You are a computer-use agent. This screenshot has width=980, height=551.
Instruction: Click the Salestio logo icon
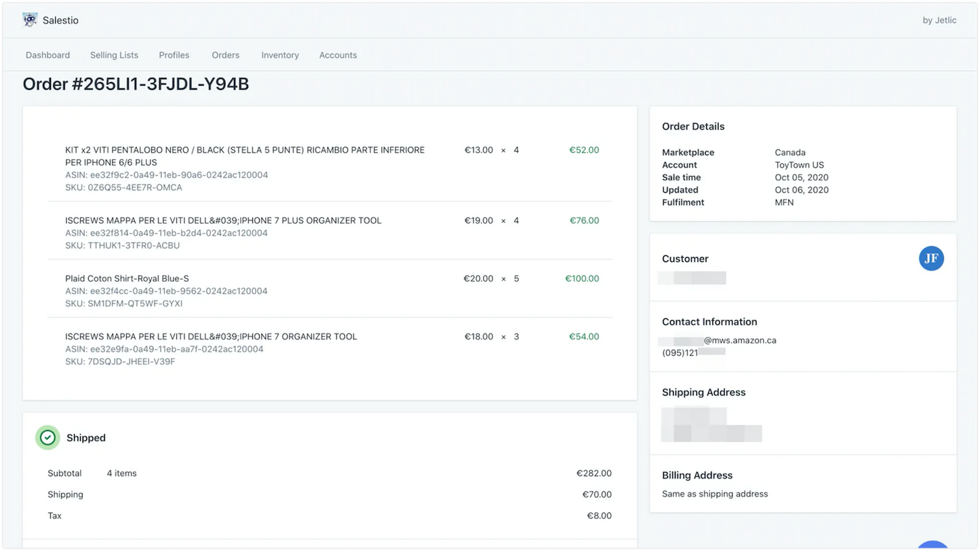click(30, 20)
